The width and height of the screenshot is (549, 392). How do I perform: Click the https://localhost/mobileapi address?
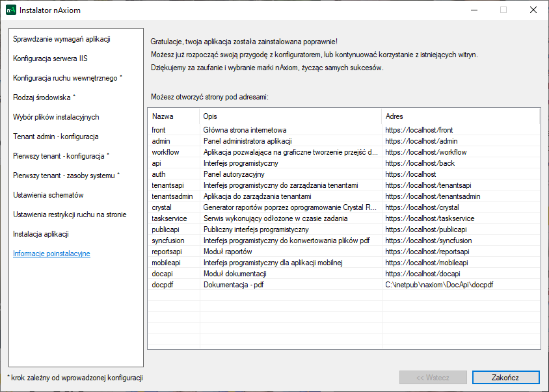pos(427,263)
